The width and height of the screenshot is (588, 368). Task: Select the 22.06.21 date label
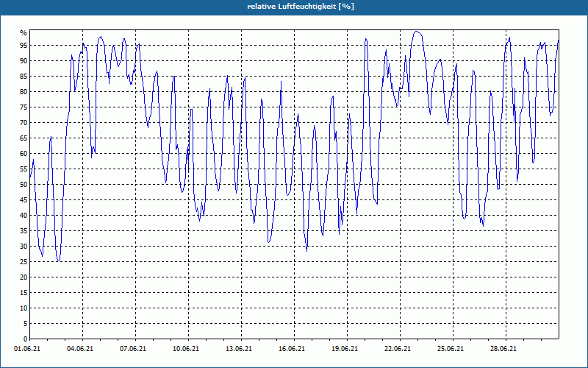point(398,349)
